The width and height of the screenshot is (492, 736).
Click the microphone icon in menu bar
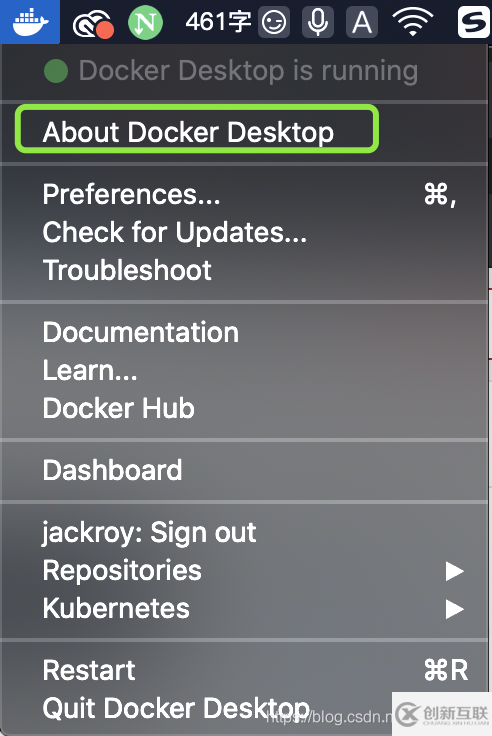click(318, 22)
